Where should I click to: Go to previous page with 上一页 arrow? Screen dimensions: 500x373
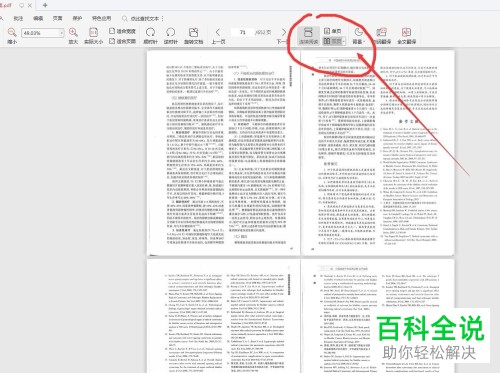218,33
